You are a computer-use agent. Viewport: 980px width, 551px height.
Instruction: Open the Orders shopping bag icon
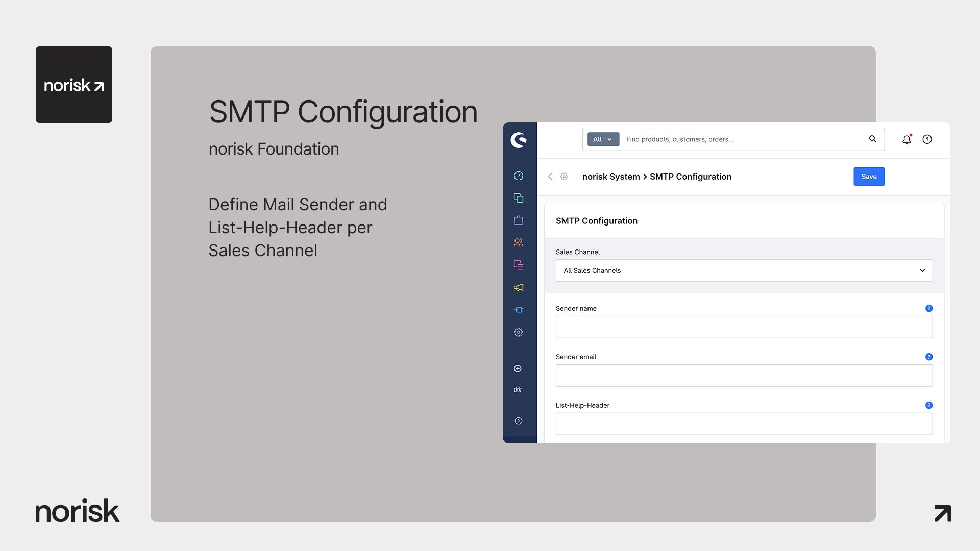(x=519, y=220)
